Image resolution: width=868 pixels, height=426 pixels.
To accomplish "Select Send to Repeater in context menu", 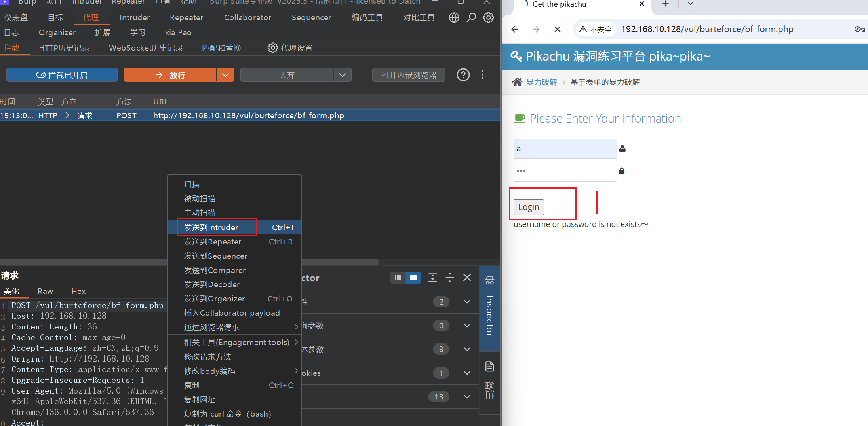I will [x=213, y=242].
